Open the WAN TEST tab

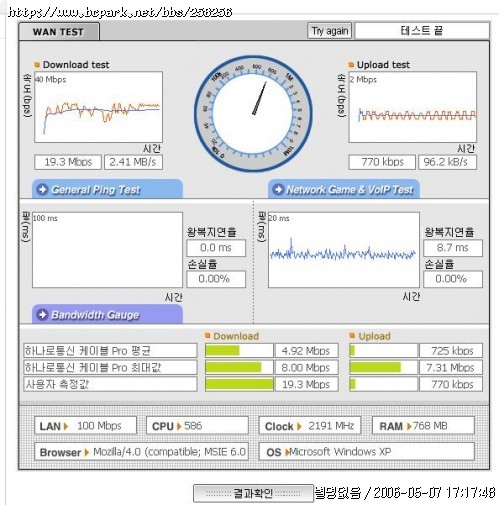click(59, 32)
